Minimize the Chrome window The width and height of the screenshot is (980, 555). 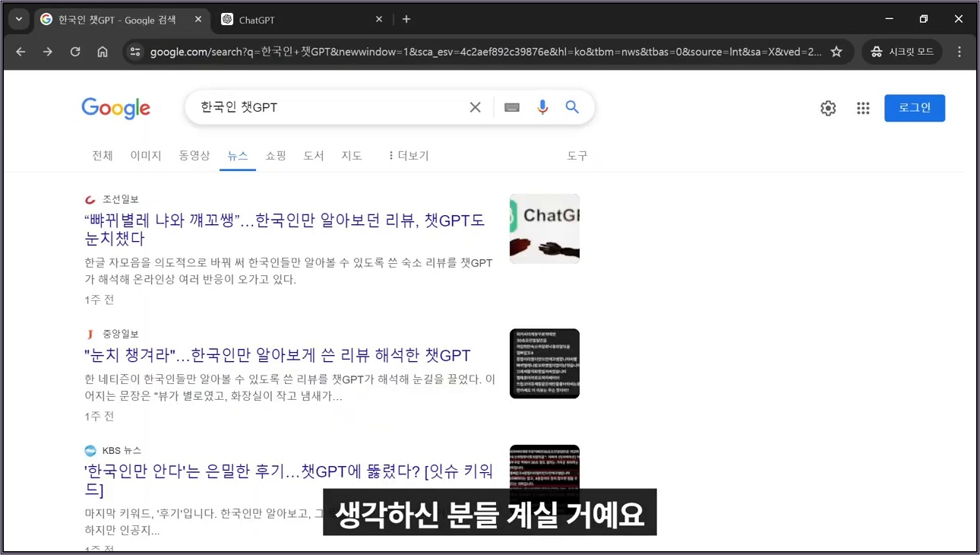(889, 19)
